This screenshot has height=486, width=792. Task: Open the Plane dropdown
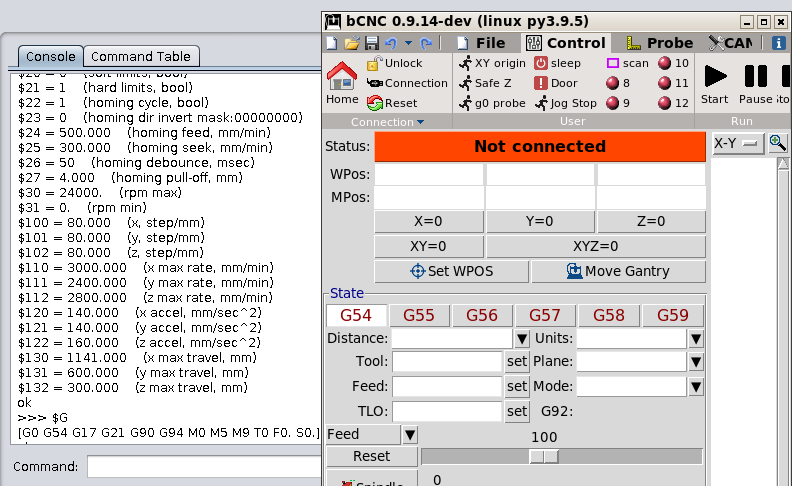696,362
